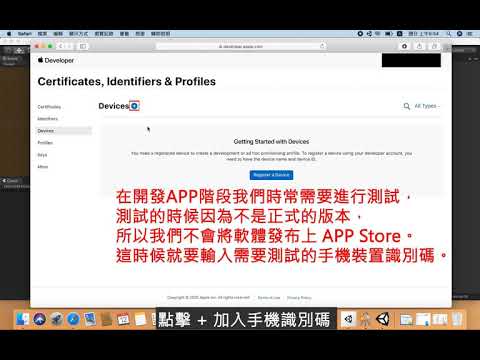Open Launchpad rocket in the Dock
480x360 pixels.
(56, 319)
